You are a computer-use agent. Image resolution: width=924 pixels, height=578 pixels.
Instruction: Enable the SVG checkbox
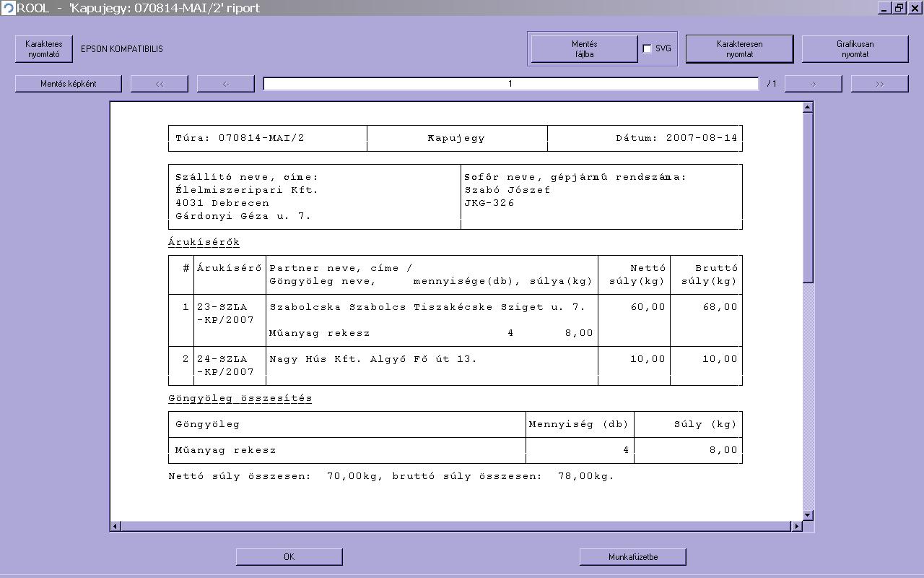click(647, 49)
